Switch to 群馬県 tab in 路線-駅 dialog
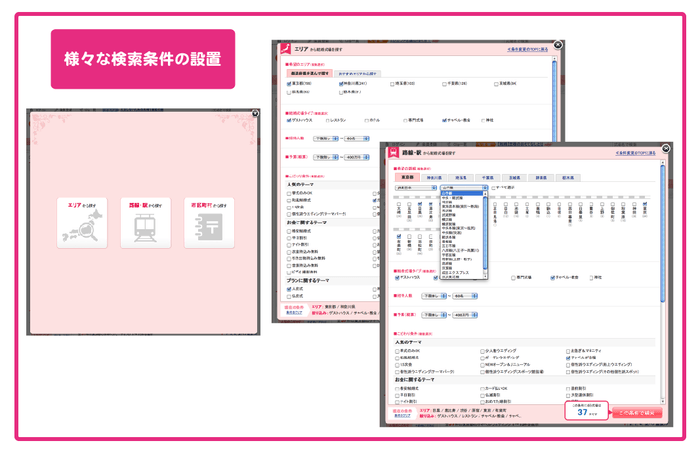Screen dimensions: 700x455 coord(541,177)
